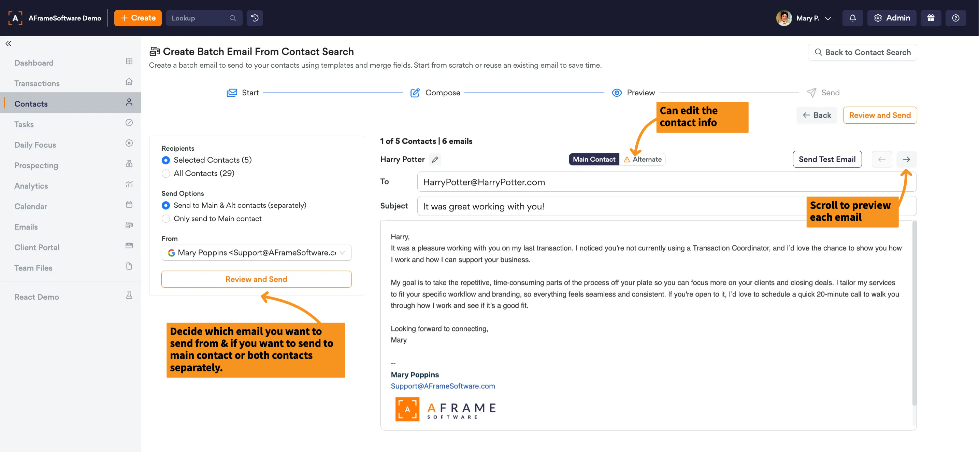The height and width of the screenshot is (452, 980).
Task: Open the Create dropdown button
Action: click(138, 18)
